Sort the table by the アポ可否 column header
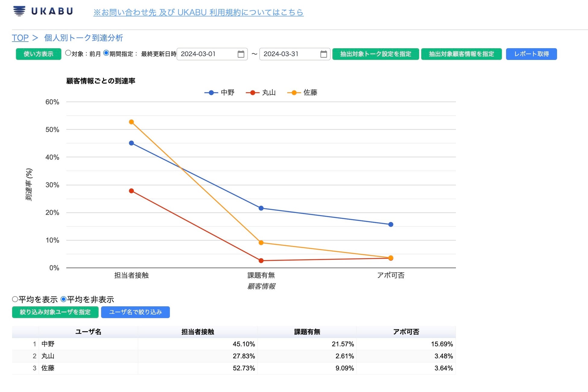The image size is (588, 392). tap(406, 332)
